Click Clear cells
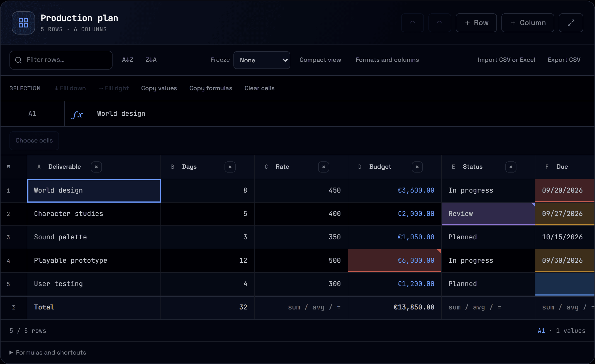This screenshot has height=364, width=595. pos(259,88)
